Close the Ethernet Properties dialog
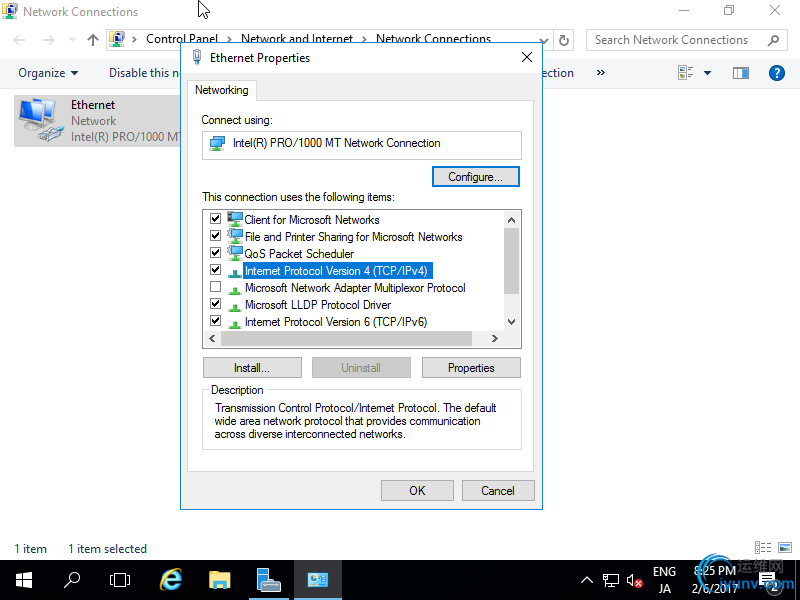800x600 pixels. [x=527, y=57]
